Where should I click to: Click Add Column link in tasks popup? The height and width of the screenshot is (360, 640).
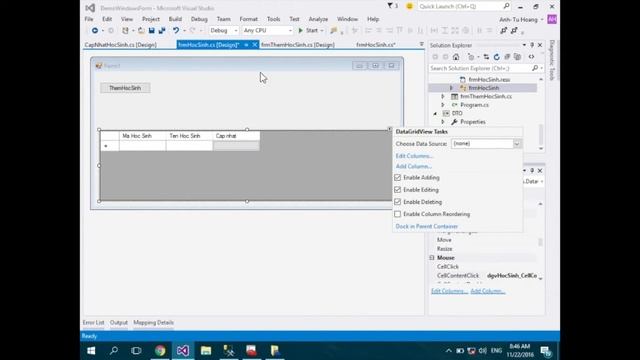pyautogui.click(x=413, y=167)
